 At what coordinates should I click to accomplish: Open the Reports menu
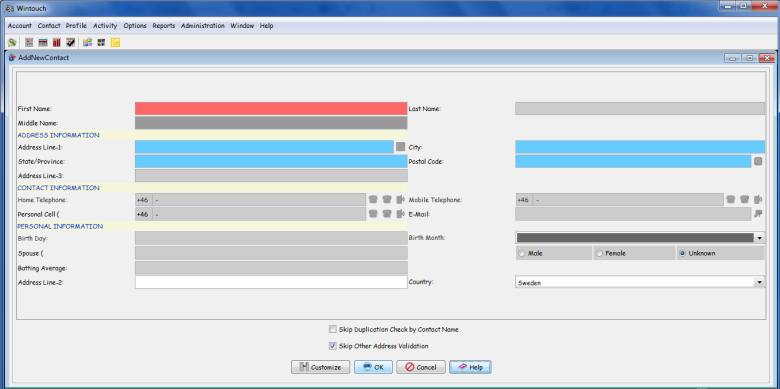click(x=164, y=26)
